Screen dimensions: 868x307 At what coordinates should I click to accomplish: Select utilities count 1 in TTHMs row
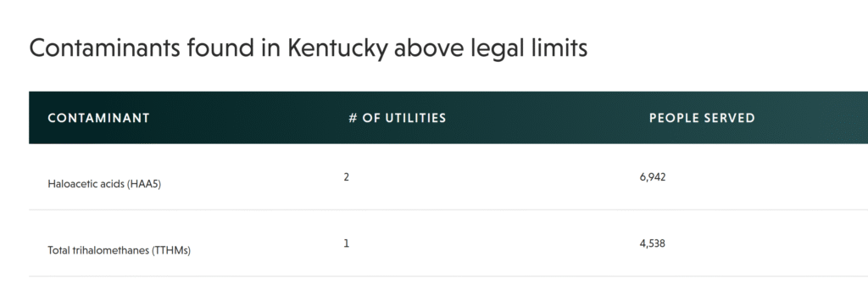pyautogui.click(x=346, y=243)
